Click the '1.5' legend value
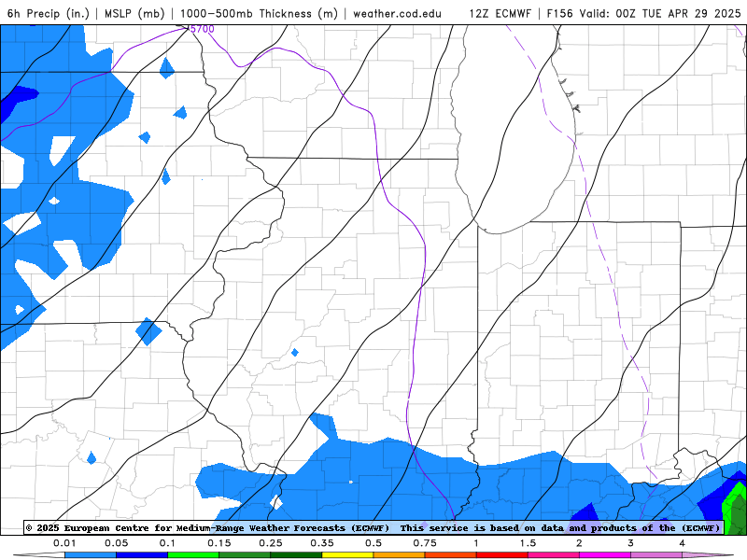747x560 pixels. 528,543
